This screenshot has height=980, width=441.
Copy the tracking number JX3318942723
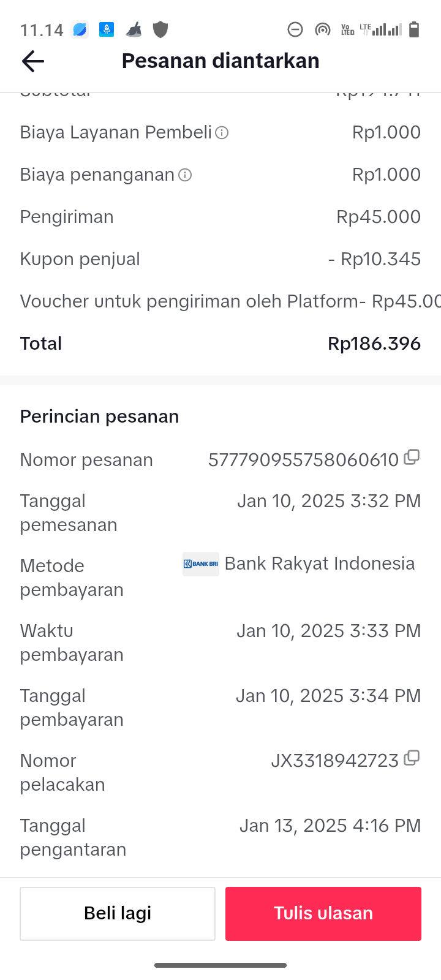[x=412, y=758]
